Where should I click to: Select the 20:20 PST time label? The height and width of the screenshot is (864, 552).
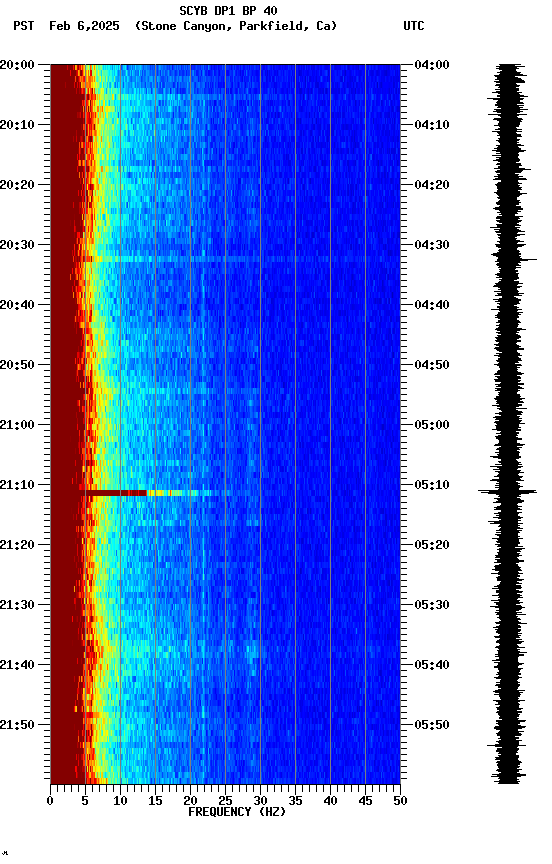[17, 185]
